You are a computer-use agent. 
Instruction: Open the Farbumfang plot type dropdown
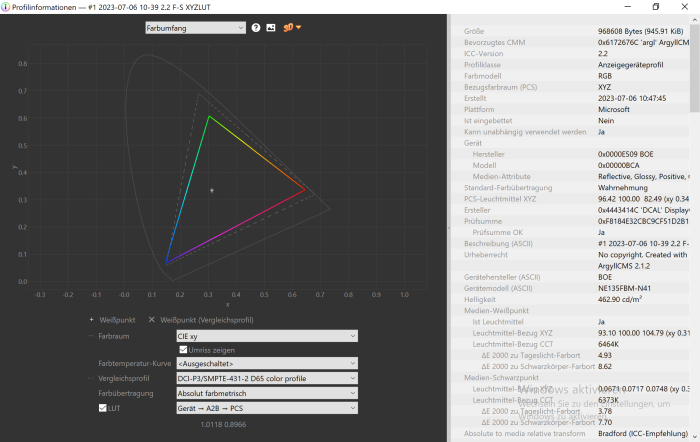click(195, 28)
